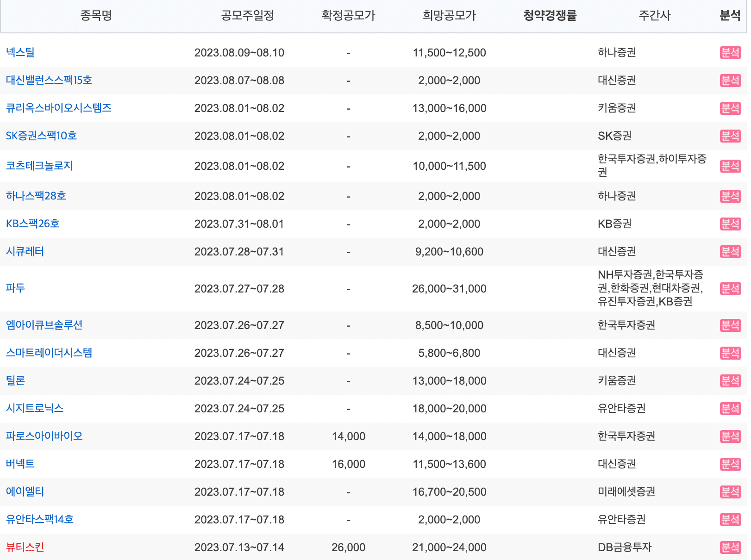The width and height of the screenshot is (751, 560).
Task: Click the 분석 badge for SK증권스팩10호
Action: pos(731,136)
